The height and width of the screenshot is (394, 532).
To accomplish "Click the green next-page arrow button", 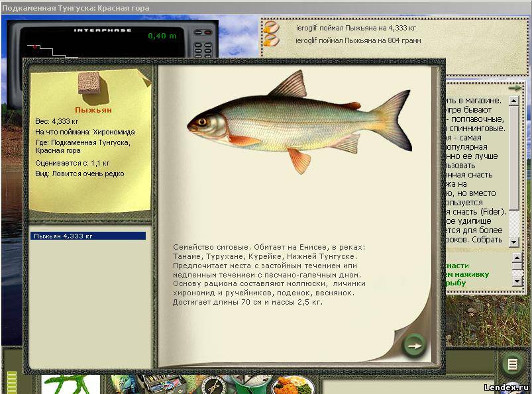I will 414,345.
